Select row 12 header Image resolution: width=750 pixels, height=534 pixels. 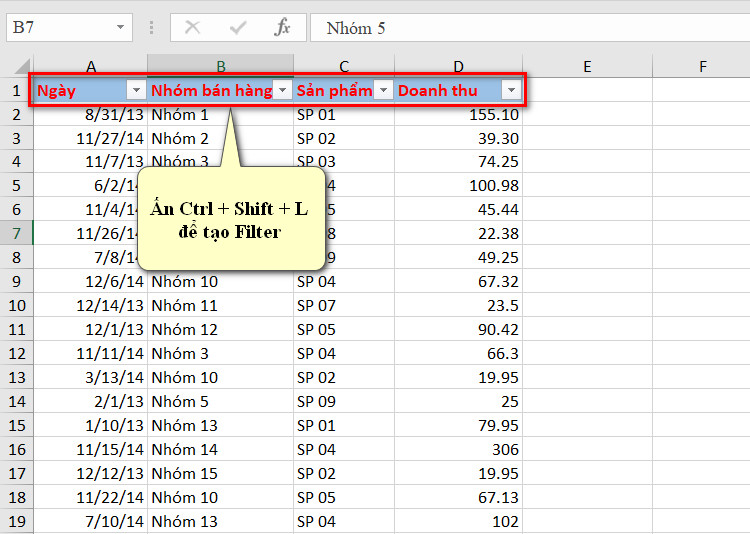click(17, 353)
